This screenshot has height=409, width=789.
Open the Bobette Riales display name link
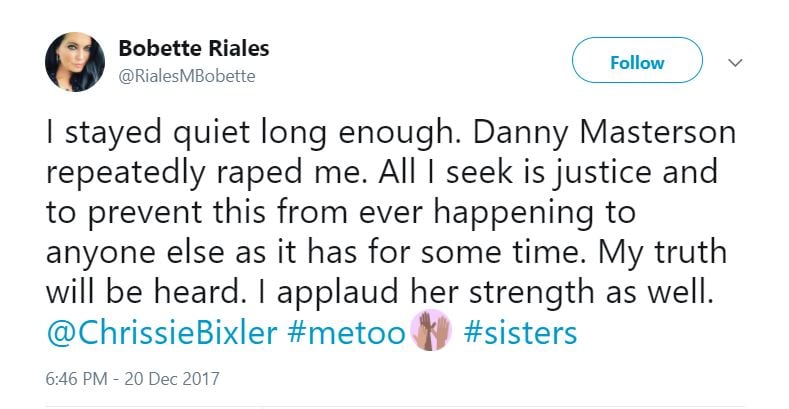pos(193,49)
